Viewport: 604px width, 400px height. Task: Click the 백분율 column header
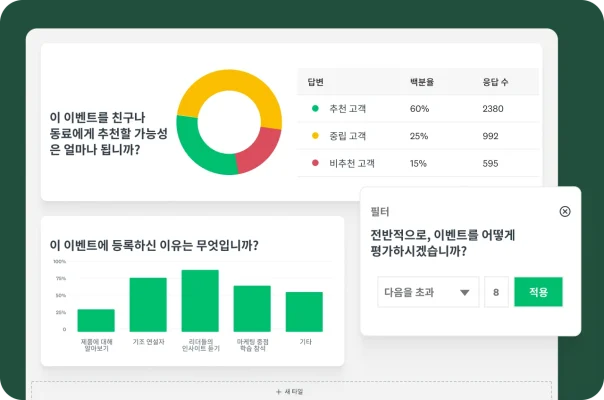[422, 82]
